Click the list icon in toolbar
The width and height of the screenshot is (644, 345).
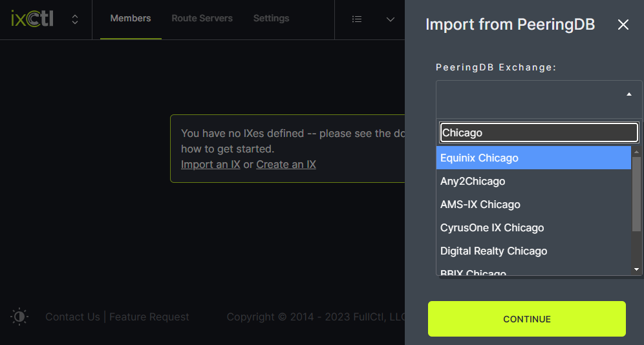(x=356, y=19)
